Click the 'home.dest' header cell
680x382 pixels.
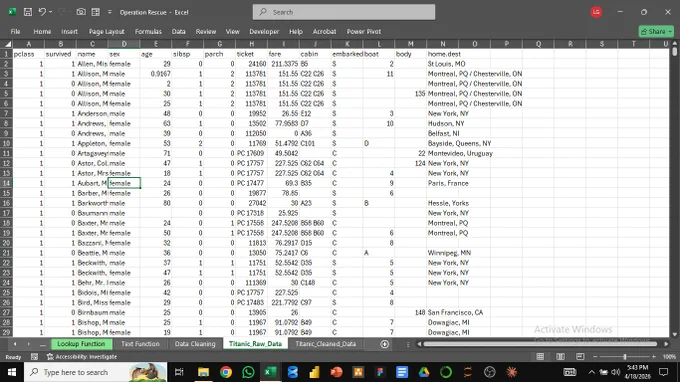click(442, 54)
